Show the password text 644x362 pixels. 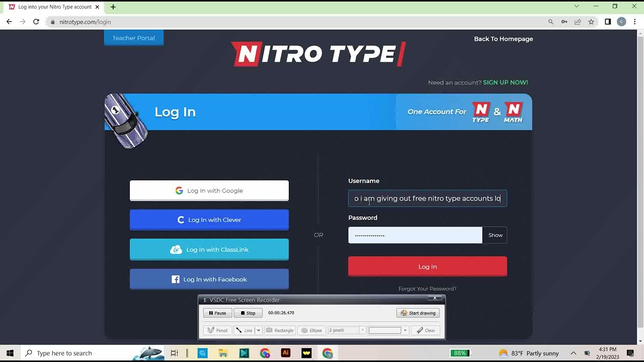click(495, 235)
